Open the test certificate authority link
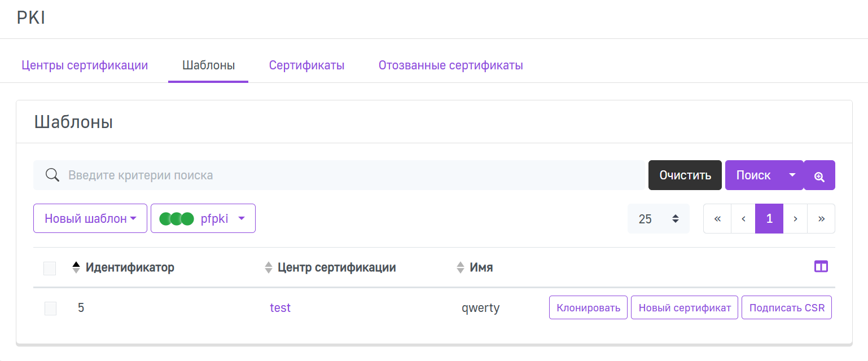This screenshot has height=361, width=868. 280,308
